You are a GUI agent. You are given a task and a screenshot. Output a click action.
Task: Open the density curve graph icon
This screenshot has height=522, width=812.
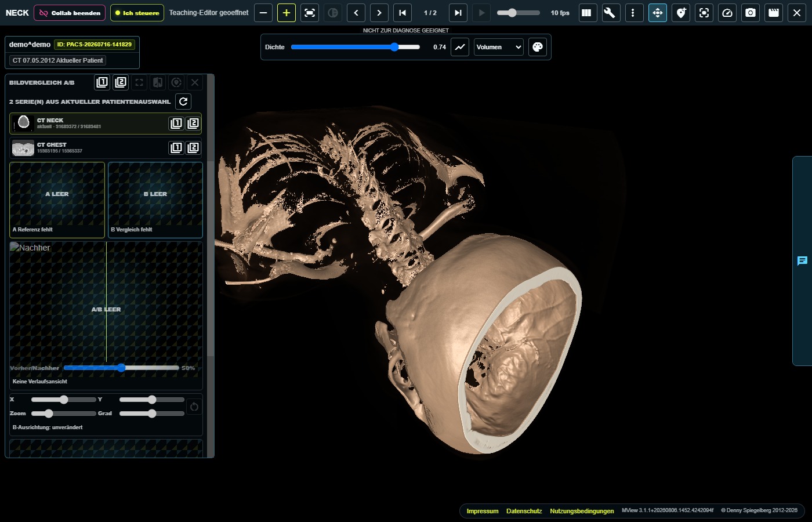[x=460, y=47]
